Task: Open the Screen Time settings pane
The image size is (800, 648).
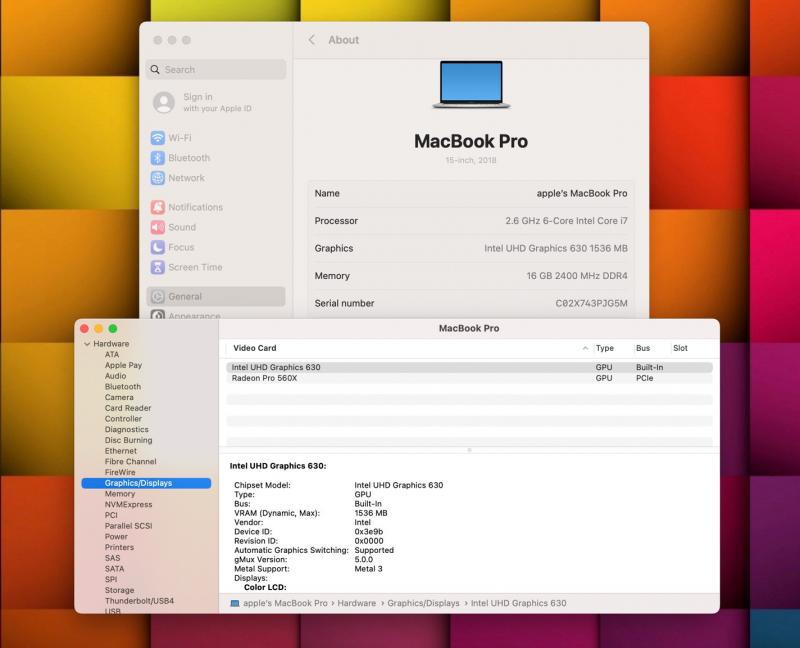Action: pyautogui.click(x=216, y=267)
